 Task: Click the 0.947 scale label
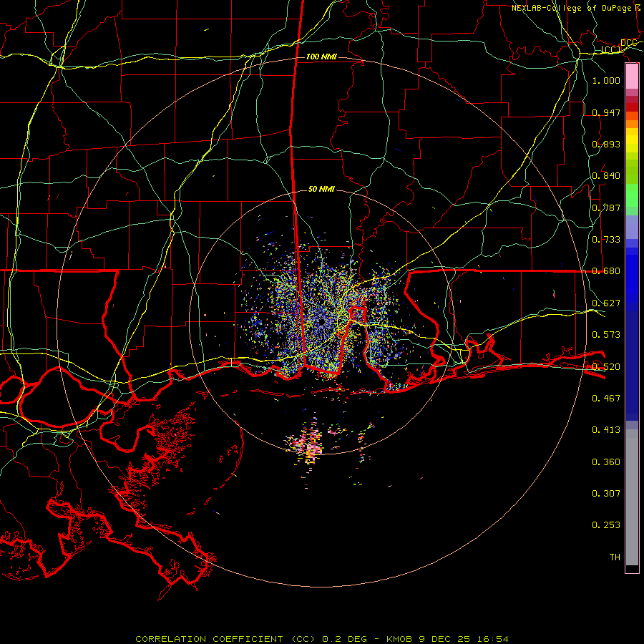point(606,112)
